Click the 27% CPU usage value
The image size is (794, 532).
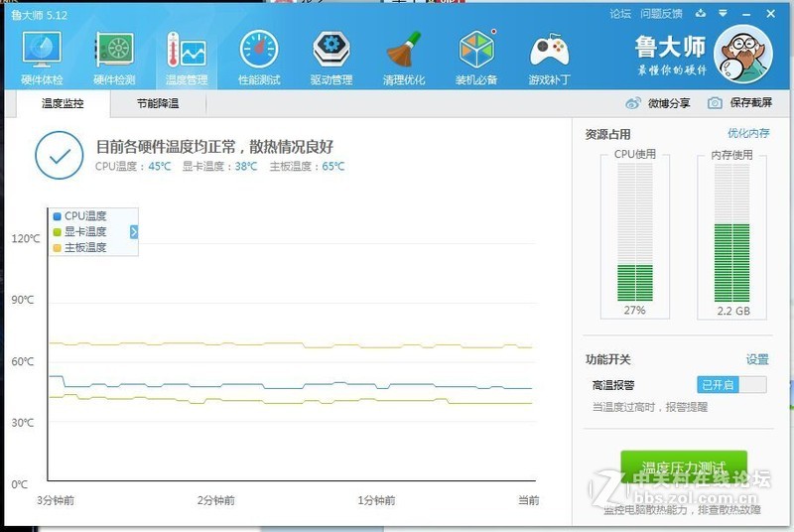coord(634,310)
